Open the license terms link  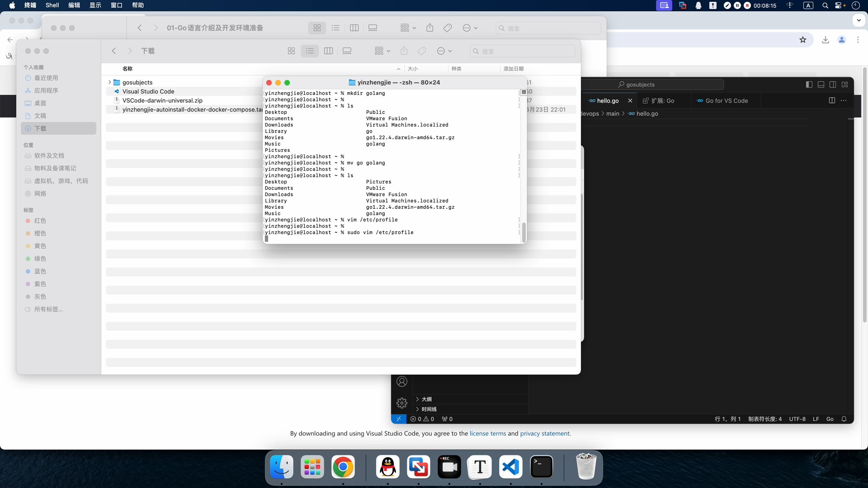pyautogui.click(x=487, y=433)
